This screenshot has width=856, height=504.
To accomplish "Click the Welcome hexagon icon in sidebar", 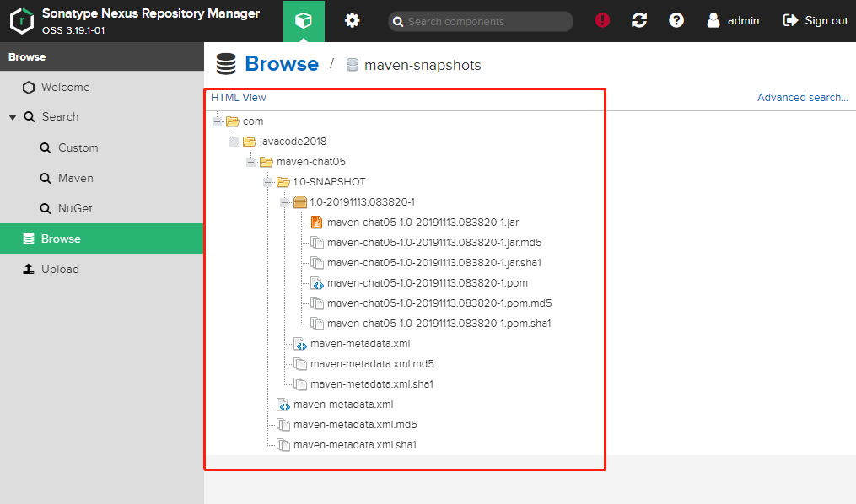I will (x=29, y=88).
